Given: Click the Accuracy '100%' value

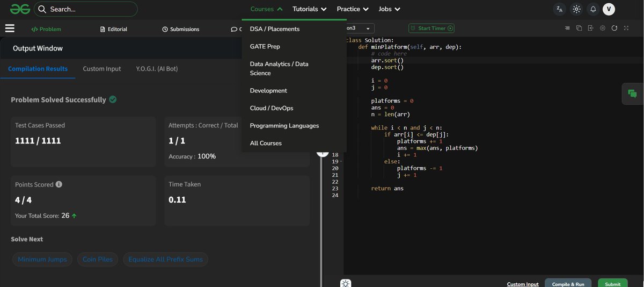Looking at the screenshot, I should (x=207, y=156).
